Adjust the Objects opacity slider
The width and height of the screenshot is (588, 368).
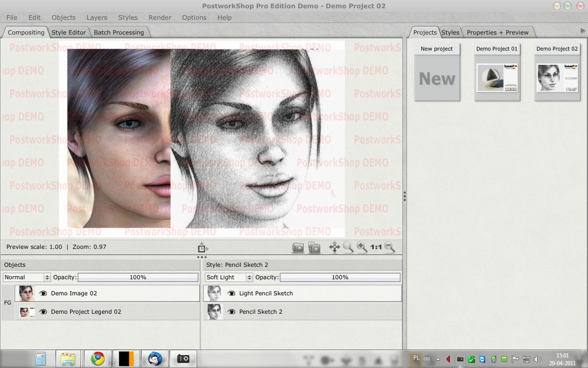(138, 277)
